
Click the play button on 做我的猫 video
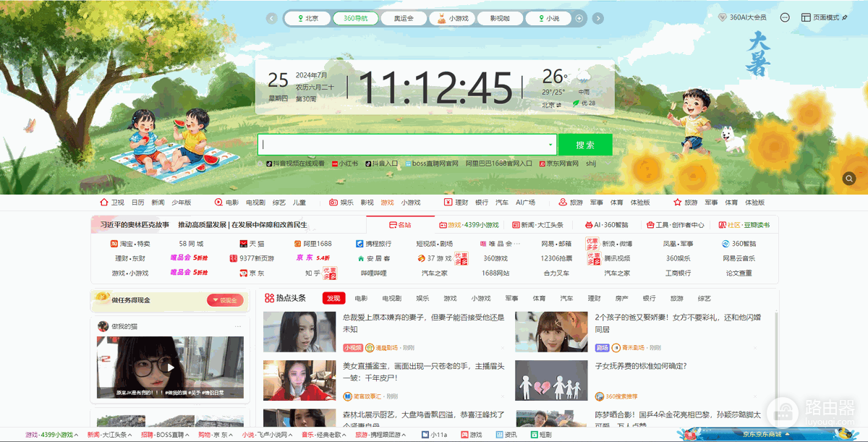coord(169,367)
